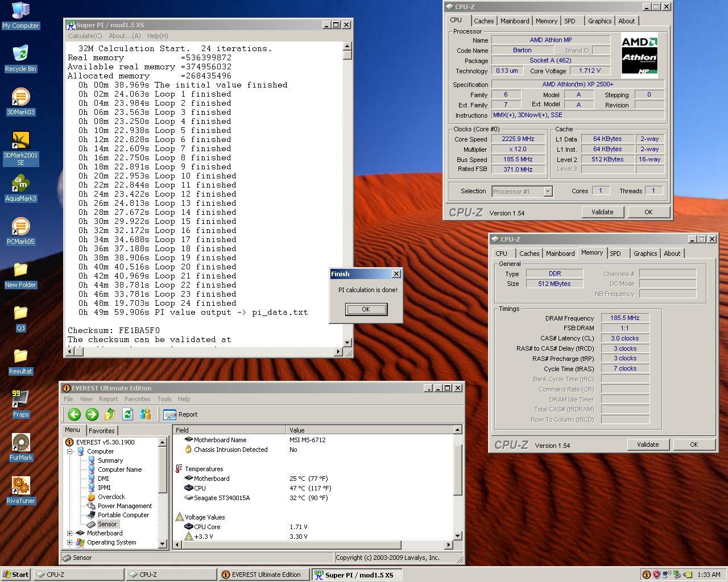728x582 pixels.
Task: Collapse the Computer node in EVEREST
Action: pos(70,451)
